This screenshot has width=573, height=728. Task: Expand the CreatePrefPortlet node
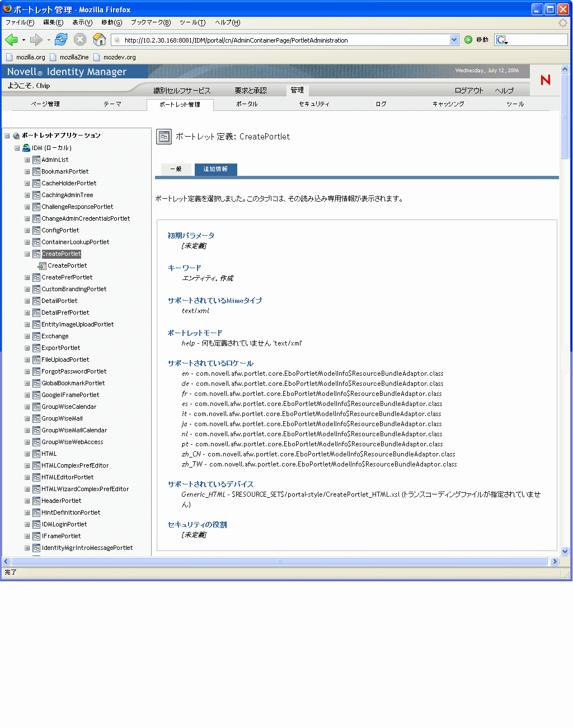(x=27, y=278)
